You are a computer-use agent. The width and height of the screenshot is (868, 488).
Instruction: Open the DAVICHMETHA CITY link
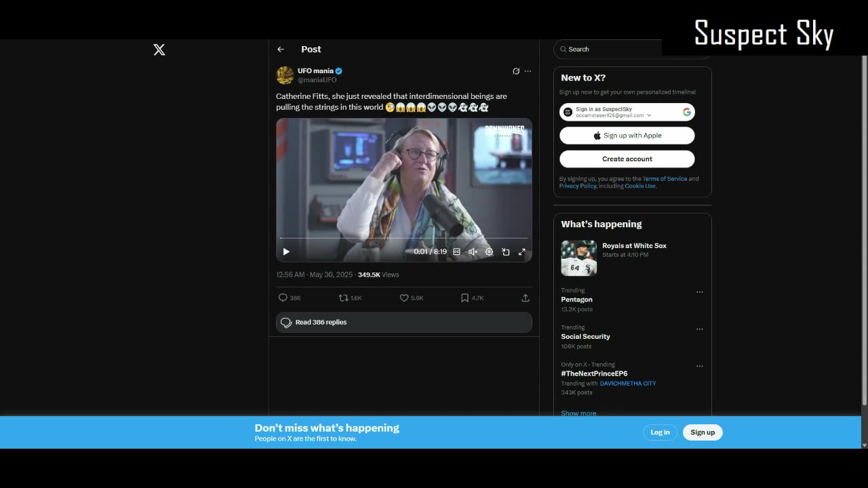628,384
